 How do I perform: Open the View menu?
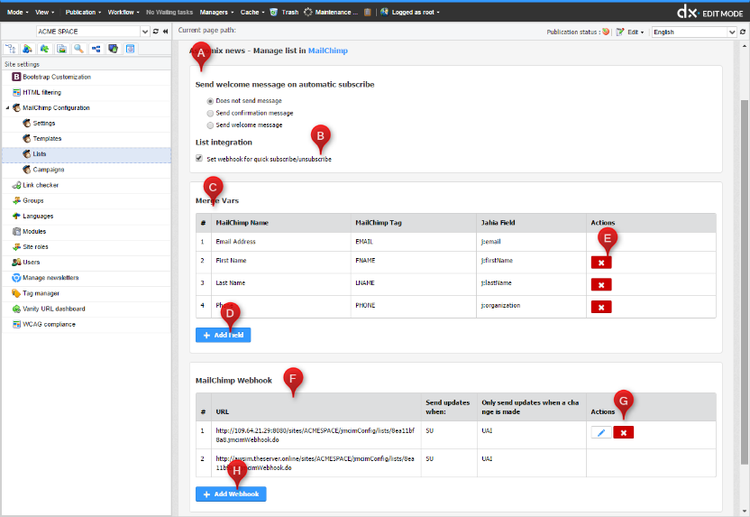point(44,12)
